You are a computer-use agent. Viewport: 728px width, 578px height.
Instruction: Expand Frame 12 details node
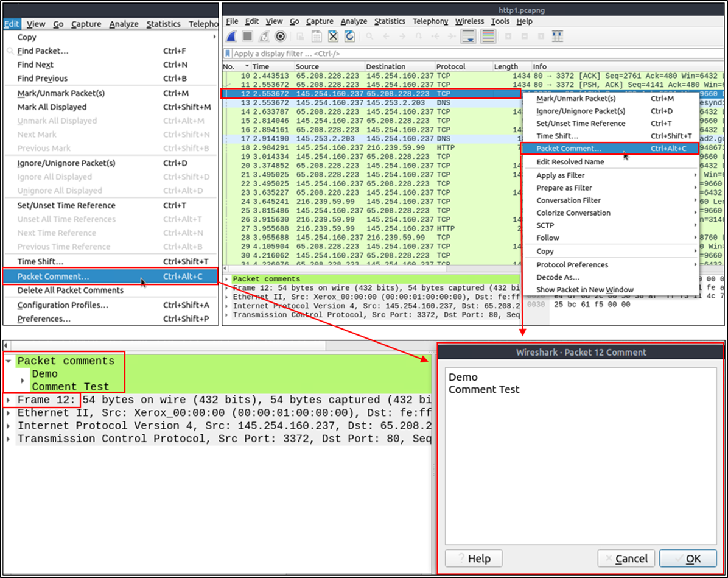[x=9, y=400]
